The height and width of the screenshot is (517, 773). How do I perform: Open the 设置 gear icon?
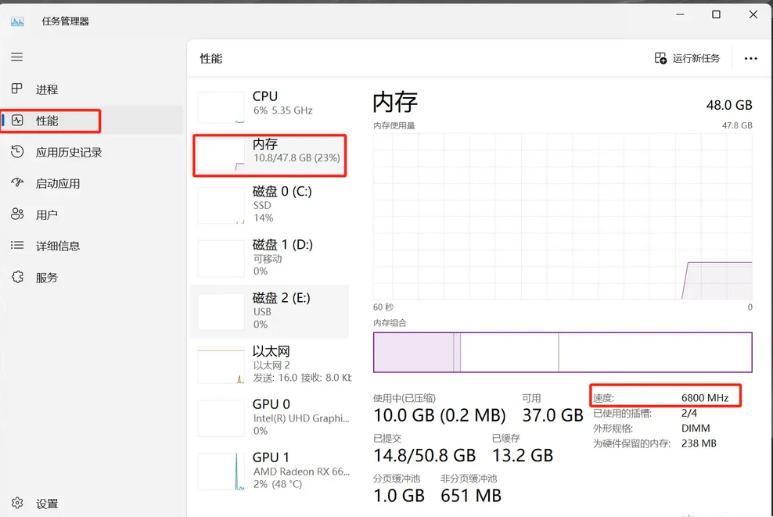pyautogui.click(x=17, y=503)
